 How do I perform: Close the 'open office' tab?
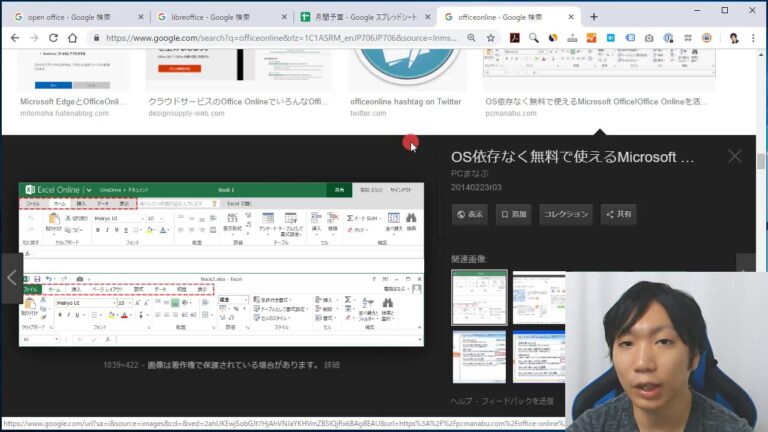tap(141, 17)
